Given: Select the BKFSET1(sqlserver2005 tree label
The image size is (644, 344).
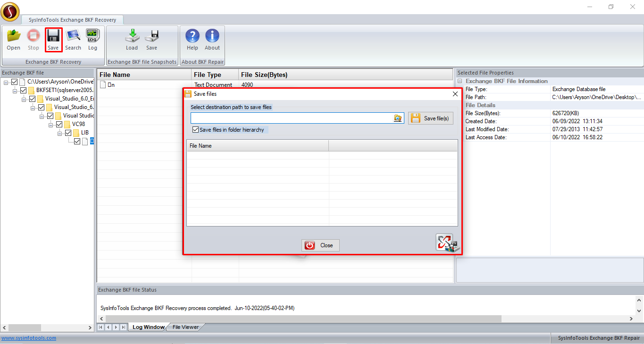Looking at the screenshot, I should [x=65, y=91].
